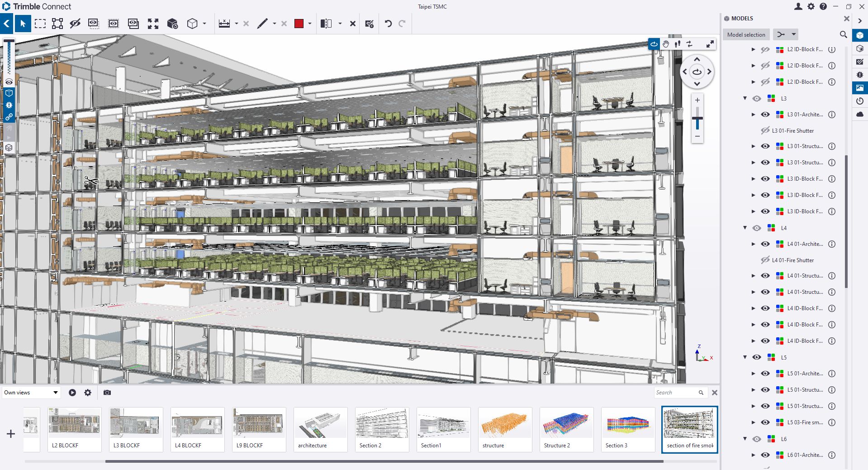Switch viewer to fullscreen mode
Image resolution: width=868 pixels, height=470 pixels.
pyautogui.click(x=710, y=44)
